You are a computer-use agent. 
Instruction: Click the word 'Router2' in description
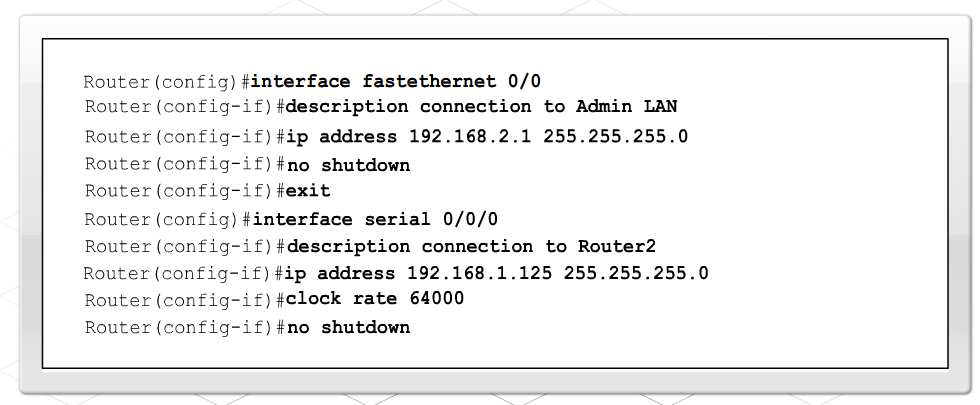click(x=616, y=246)
